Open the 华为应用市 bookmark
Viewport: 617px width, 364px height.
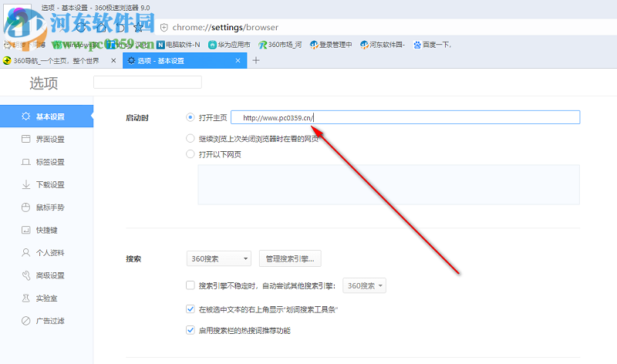[x=229, y=45]
